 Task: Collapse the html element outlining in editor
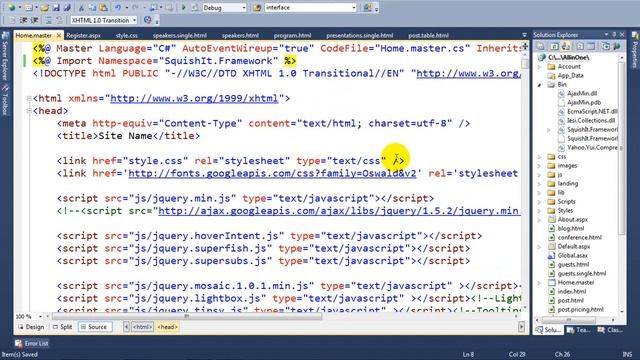[29, 98]
